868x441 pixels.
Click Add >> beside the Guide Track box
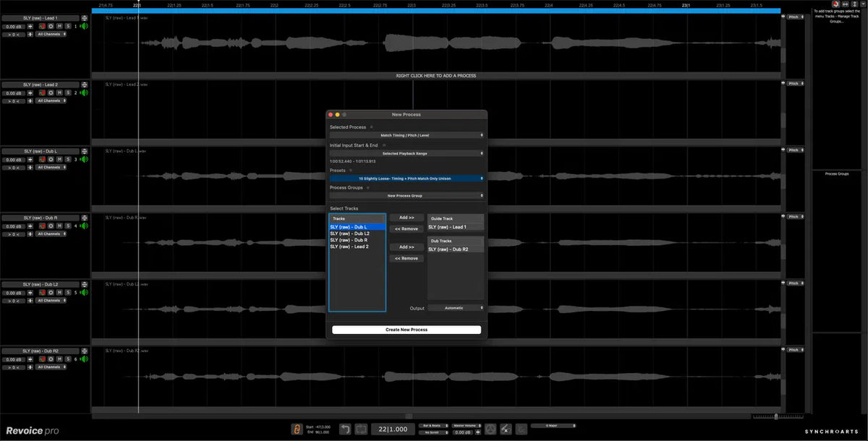(407, 217)
